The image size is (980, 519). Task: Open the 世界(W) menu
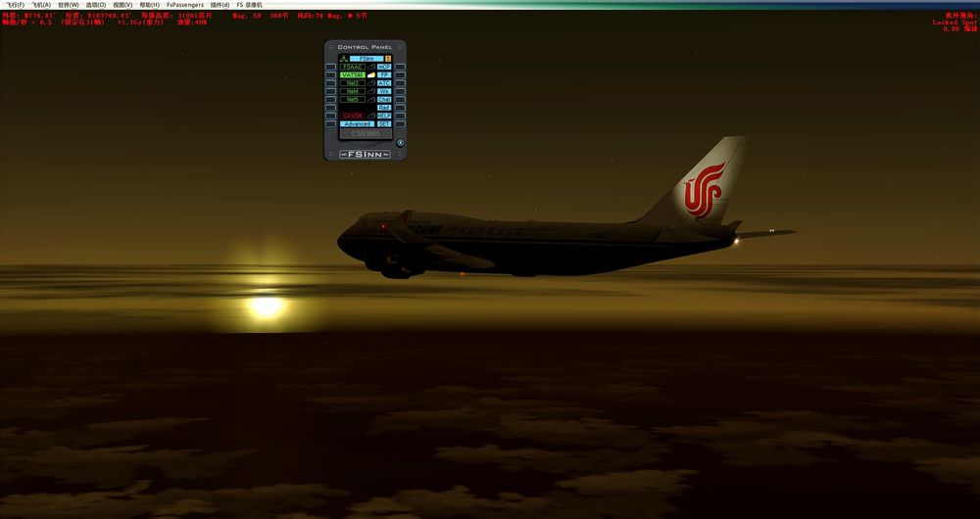pos(69,4)
